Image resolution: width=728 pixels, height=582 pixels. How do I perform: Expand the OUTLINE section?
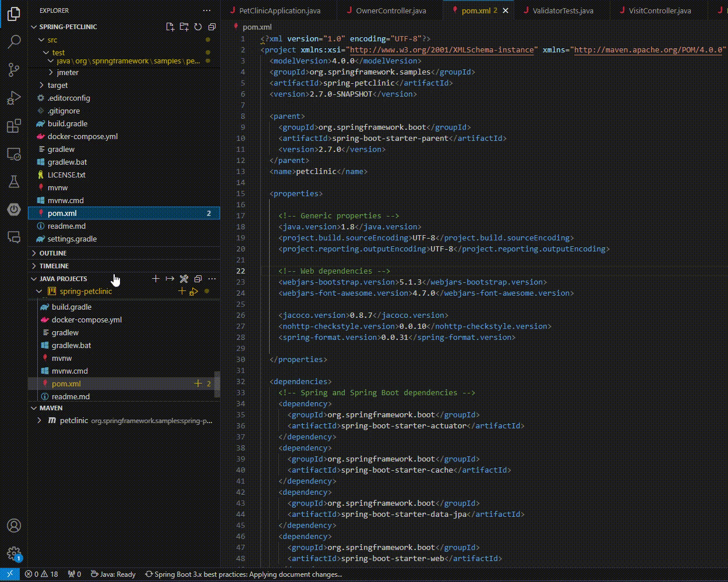pyautogui.click(x=34, y=253)
